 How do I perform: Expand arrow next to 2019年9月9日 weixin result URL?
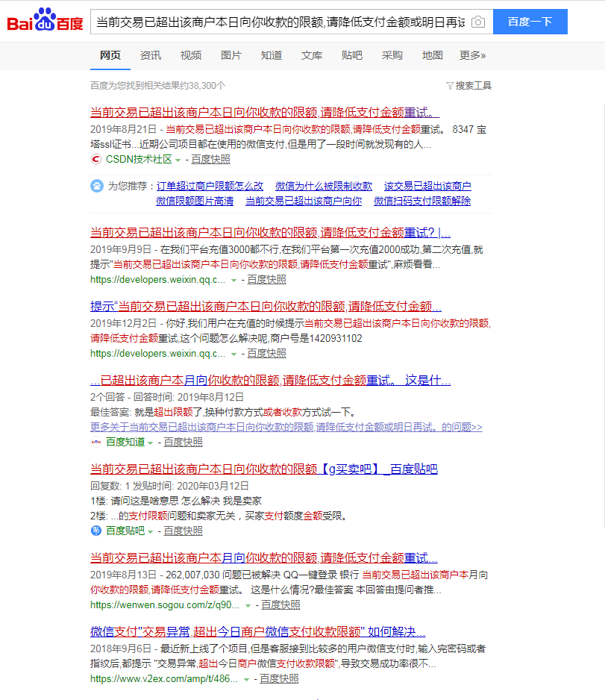click(x=233, y=281)
